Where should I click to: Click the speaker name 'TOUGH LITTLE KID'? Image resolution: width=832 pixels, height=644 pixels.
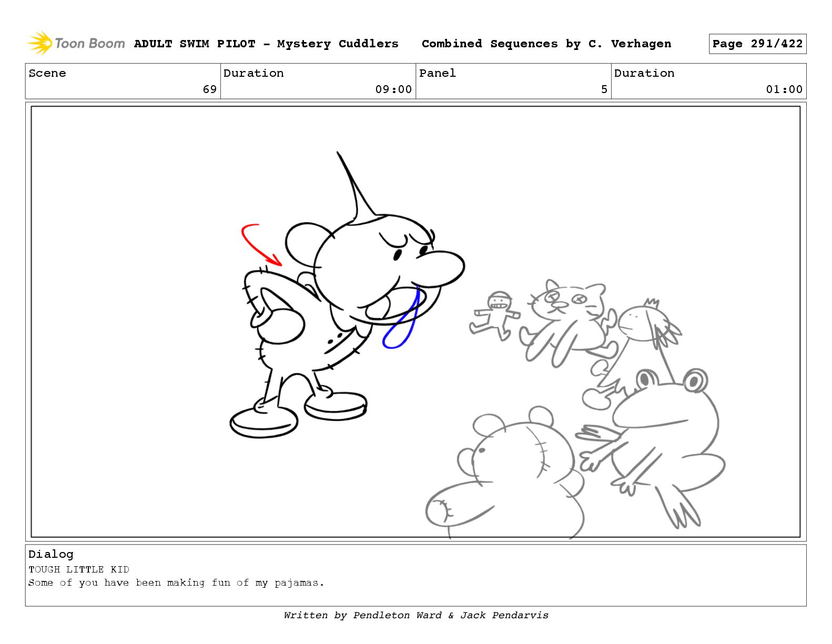click(79, 569)
